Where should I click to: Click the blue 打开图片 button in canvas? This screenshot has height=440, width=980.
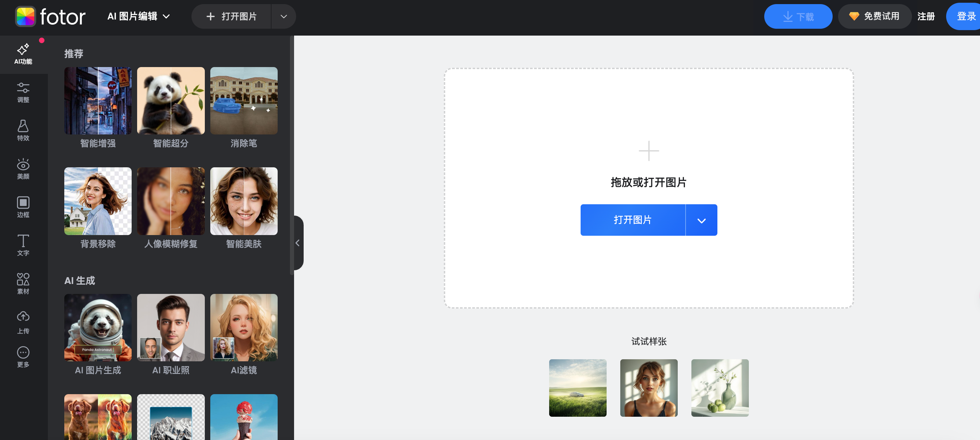click(633, 220)
